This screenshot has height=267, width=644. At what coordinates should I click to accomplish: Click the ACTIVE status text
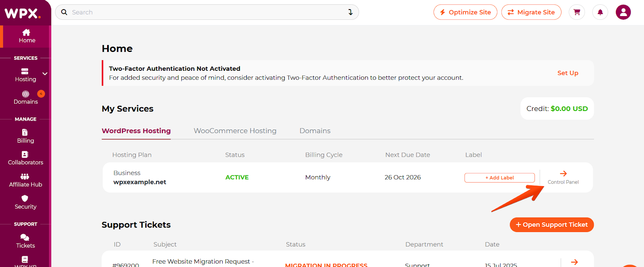pyautogui.click(x=237, y=177)
